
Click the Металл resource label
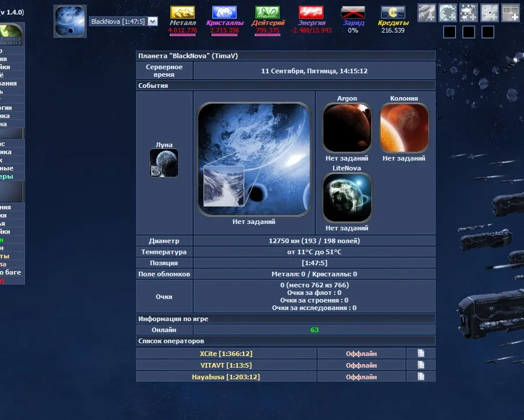(x=183, y=23)
